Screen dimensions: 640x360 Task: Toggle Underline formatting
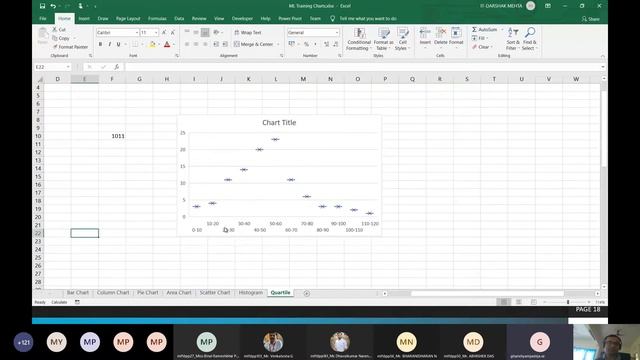118,44
